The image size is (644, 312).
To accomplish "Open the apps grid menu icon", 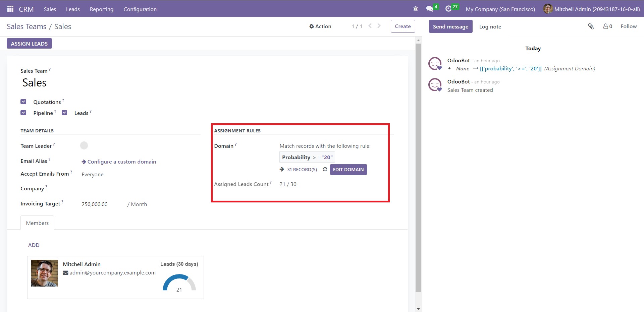I will 10,9.
